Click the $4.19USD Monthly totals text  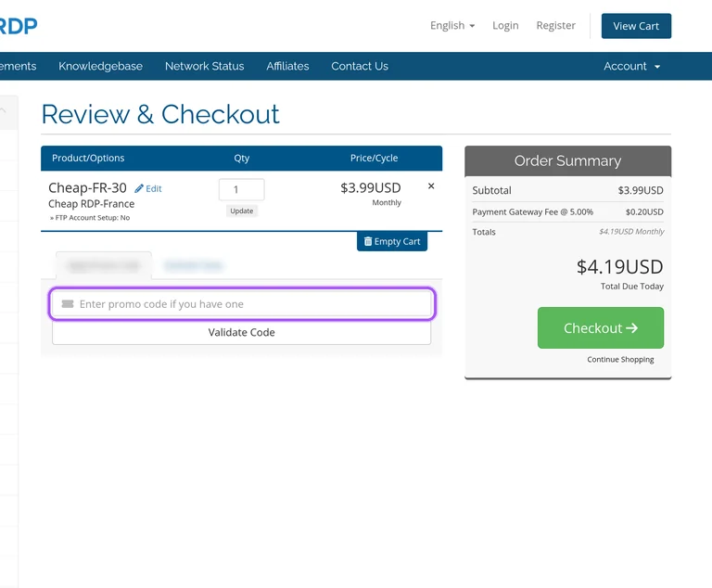[x=631, y=232]
